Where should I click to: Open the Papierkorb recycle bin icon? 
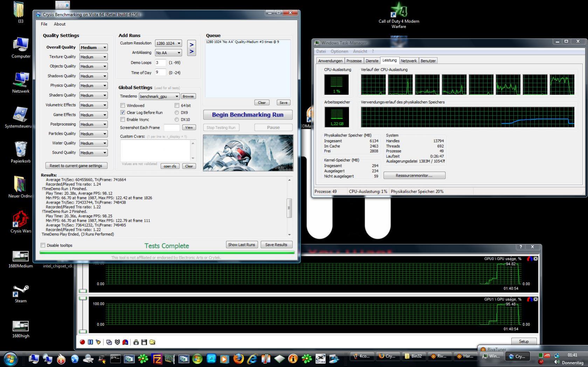[x=21, y=152]
